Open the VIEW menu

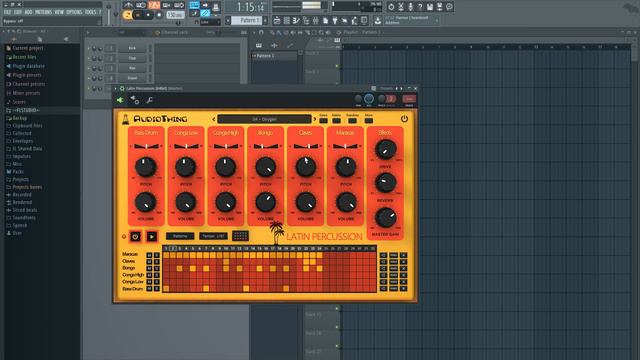tap(59, 12)
